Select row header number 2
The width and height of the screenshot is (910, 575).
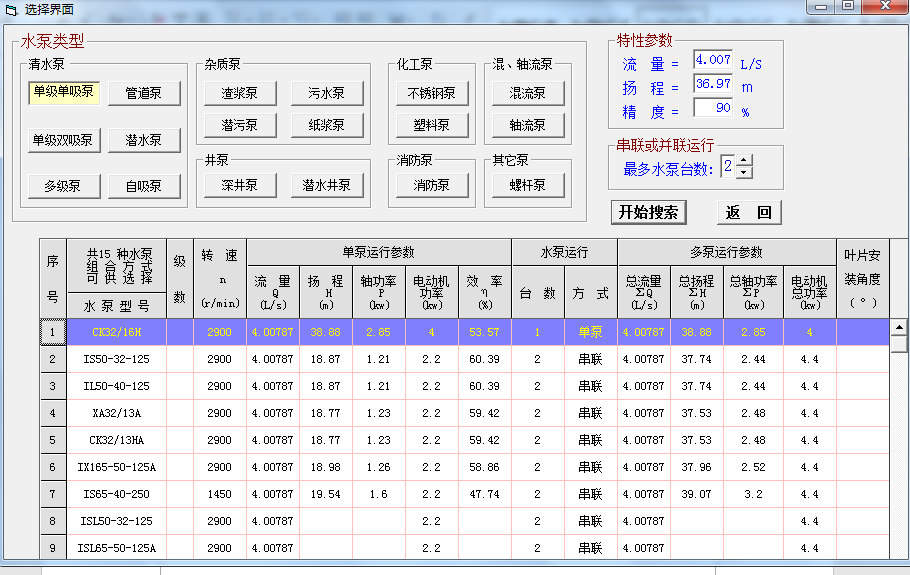coord(53,360)
